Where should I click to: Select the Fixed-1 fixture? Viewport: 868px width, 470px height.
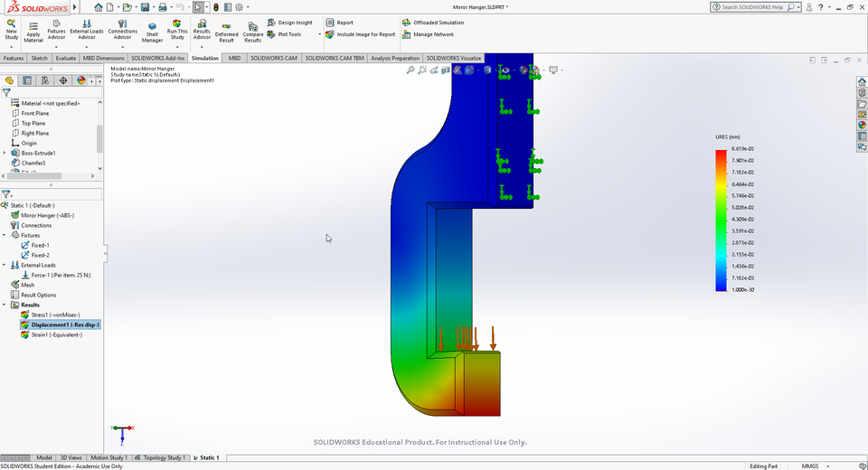(x=35, y=245)
